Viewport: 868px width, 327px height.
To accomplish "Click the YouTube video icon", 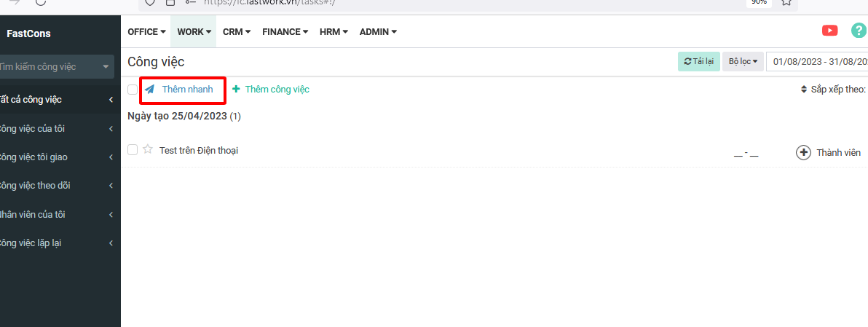I will 829,31.
